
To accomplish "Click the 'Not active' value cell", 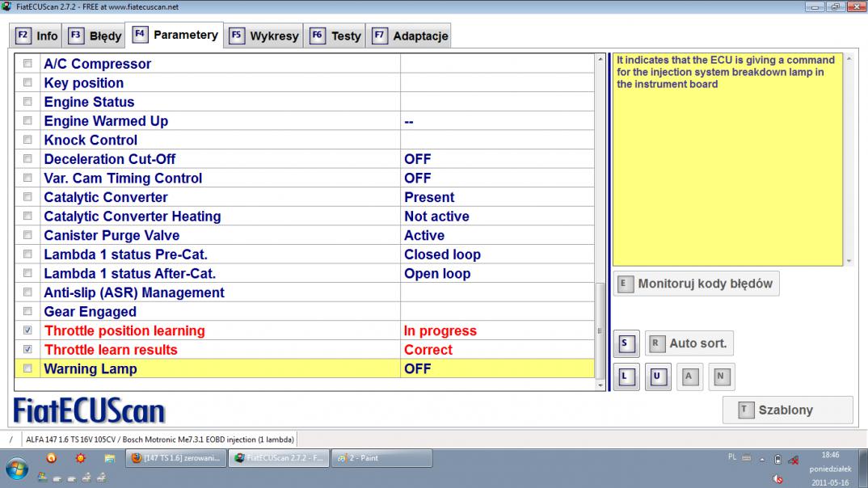I will click(x=497, y=217).
